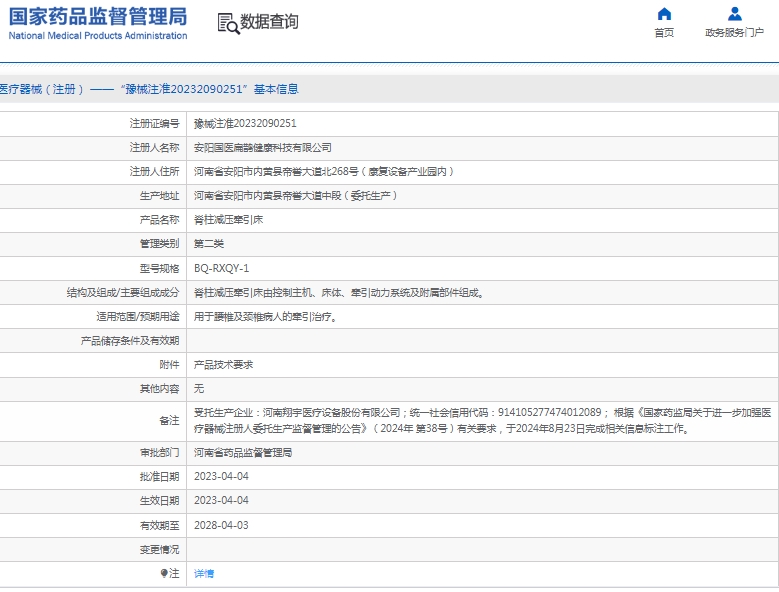779x592 pixels.
Task: Click the 注册人住所 field label
Action: 154,172
